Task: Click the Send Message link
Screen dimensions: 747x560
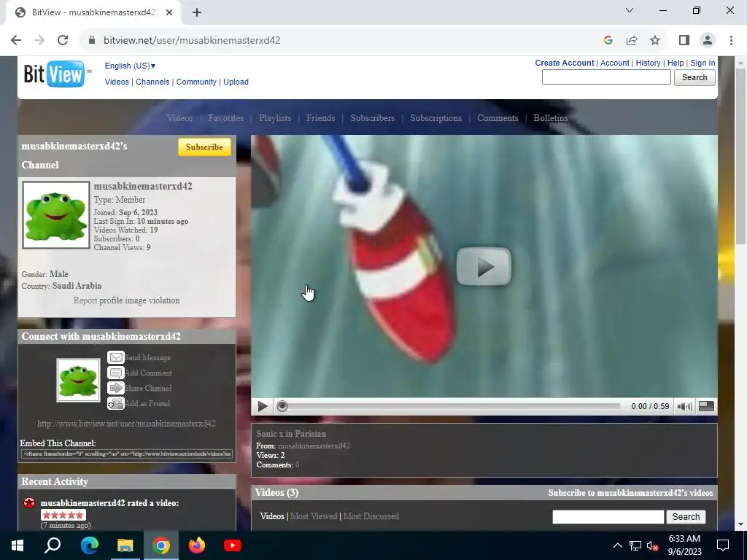Action: pyautogui.click(x=147, y=357)
